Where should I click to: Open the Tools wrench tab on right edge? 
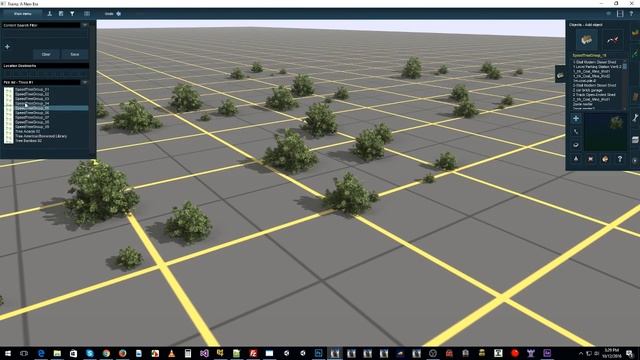click(x=635, y=118)
